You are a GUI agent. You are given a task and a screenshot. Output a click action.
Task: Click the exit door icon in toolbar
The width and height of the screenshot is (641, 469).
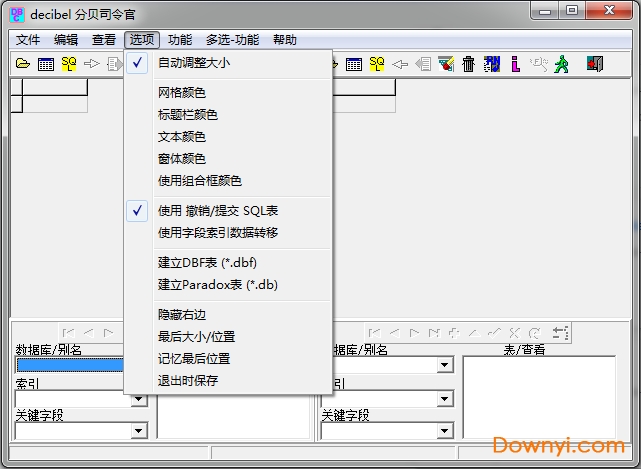coord(595,64)
